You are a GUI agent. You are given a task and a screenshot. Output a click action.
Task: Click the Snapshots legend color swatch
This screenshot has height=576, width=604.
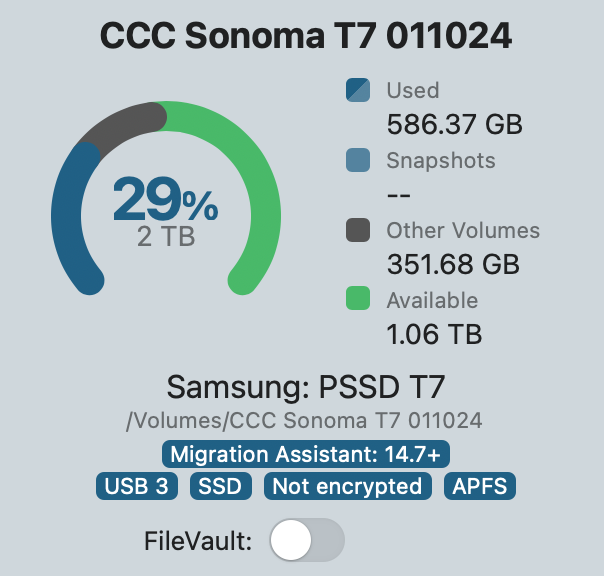[x=357, y=161]
